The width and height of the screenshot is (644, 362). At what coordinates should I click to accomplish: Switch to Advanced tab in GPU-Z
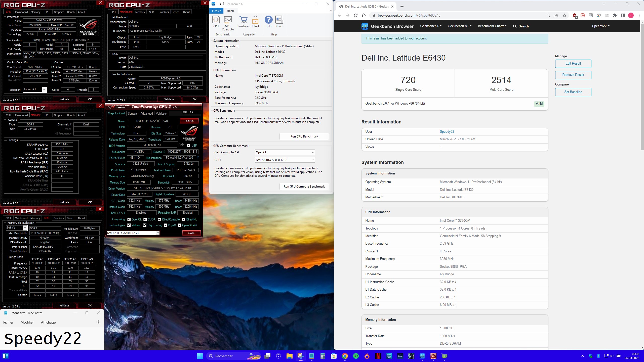pos(146,114)
